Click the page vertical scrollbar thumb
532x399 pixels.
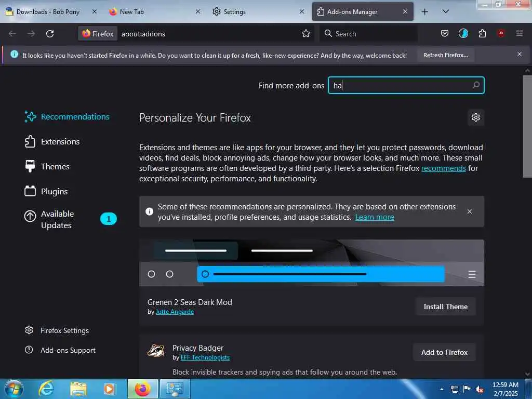point(527,126)
